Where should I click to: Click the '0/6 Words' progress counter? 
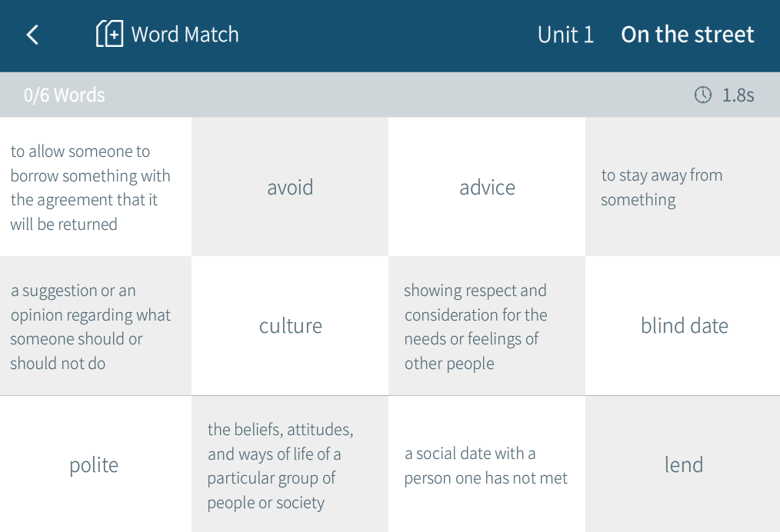pyautogui.click(x=65, y=95)
